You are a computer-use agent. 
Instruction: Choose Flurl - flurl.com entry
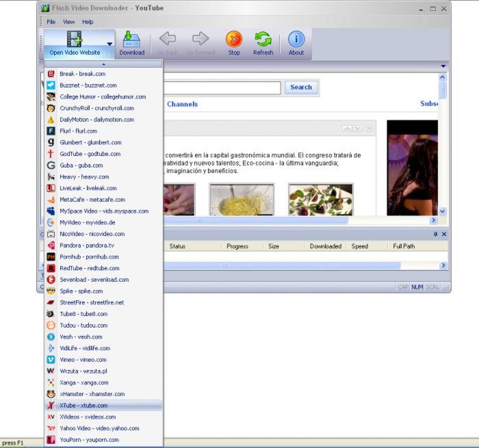104,131
